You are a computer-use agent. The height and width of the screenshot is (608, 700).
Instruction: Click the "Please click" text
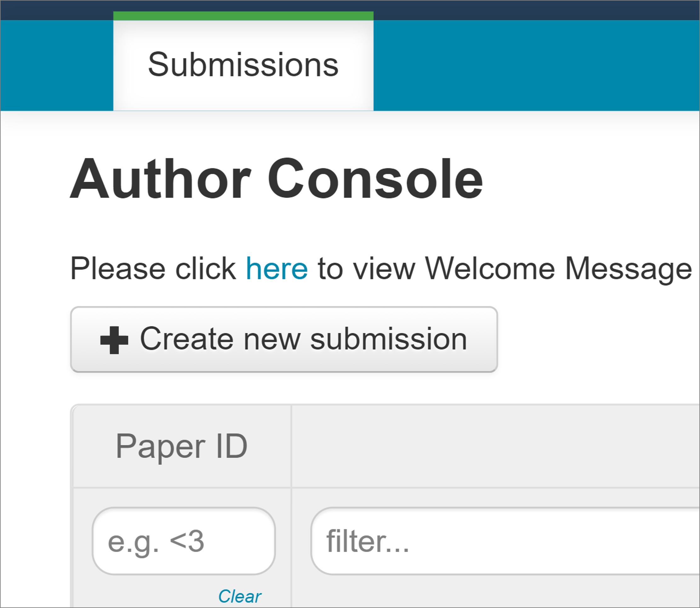click(153, 269)
